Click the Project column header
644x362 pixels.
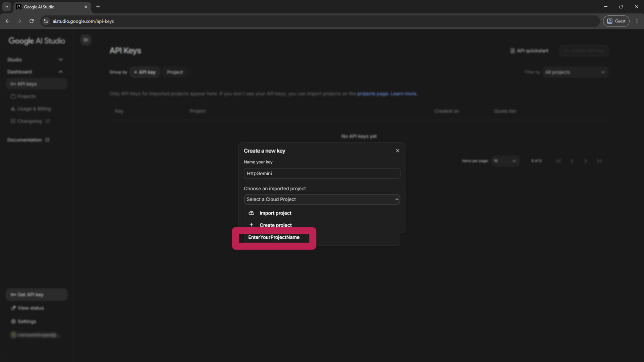click(198, 111)
